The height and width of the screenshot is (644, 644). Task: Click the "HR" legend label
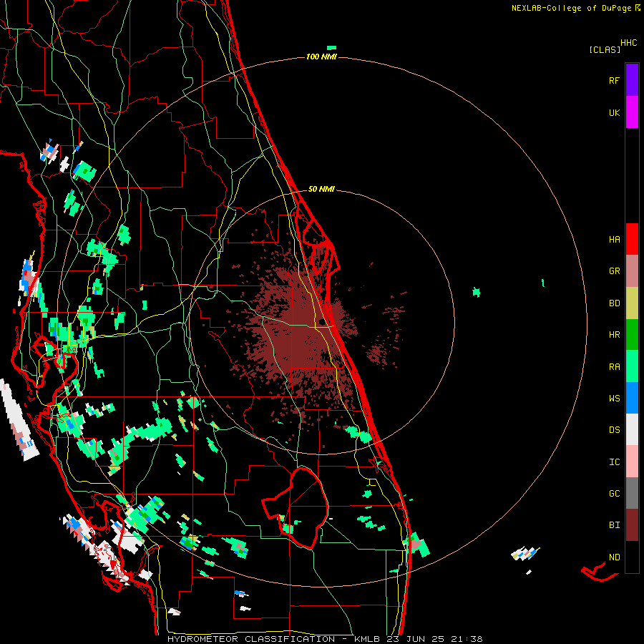614,334
